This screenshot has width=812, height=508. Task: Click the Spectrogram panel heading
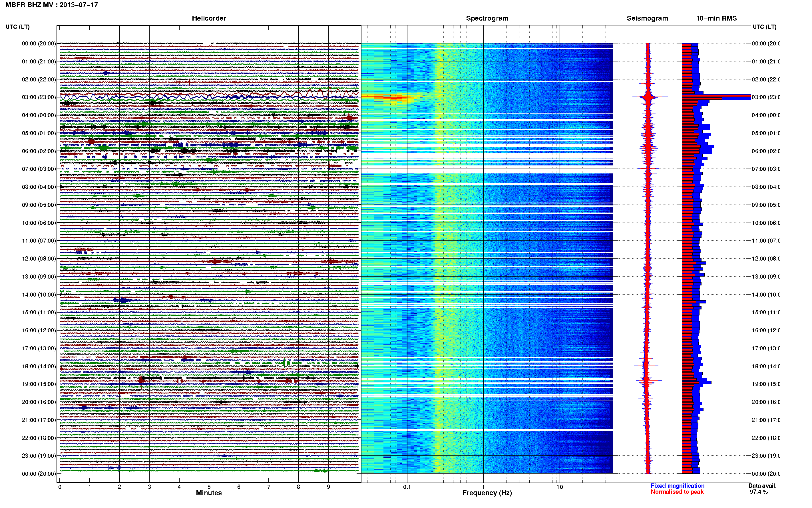487,19
